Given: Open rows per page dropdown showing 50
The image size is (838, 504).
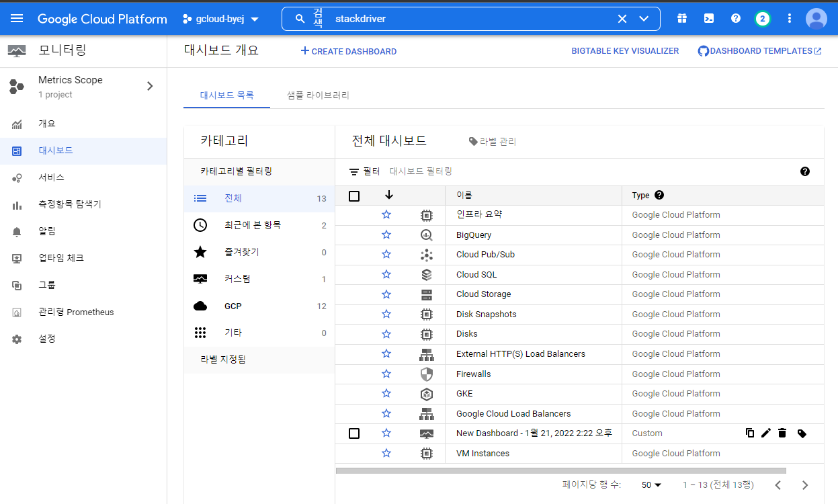Looking at the screenshot, I should point(651,485).
